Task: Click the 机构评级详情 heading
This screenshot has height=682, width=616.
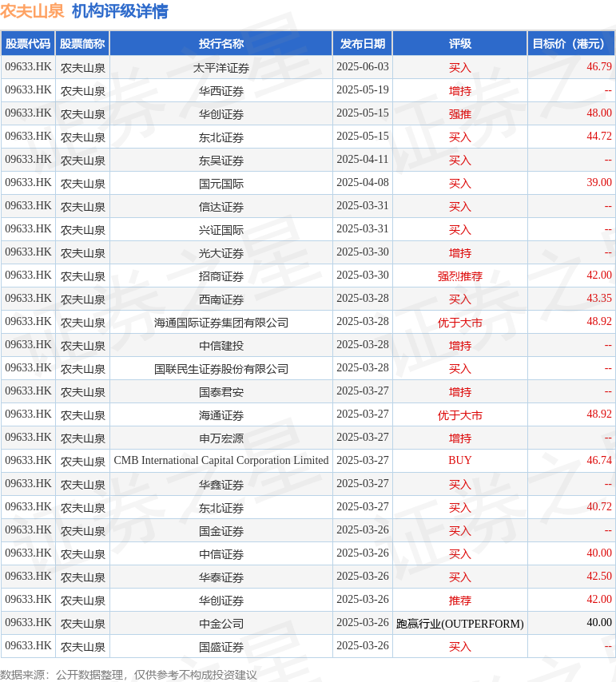Action: coord(120,11)
